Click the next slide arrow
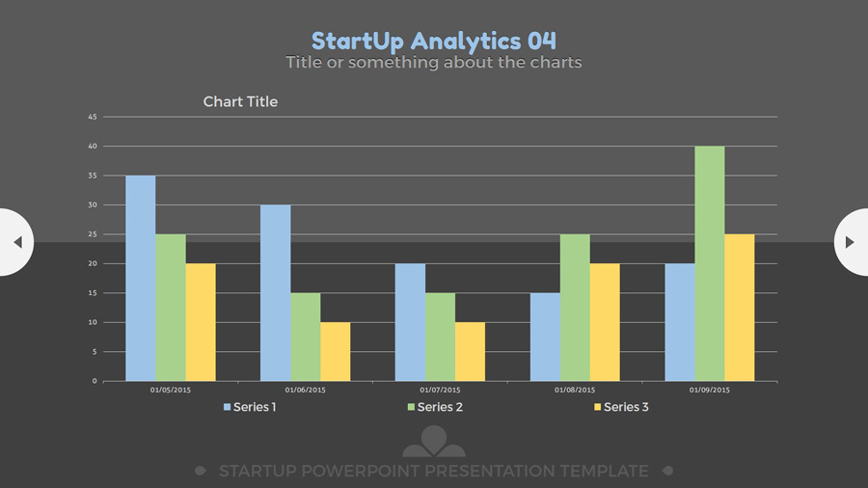 coord(850,242)
